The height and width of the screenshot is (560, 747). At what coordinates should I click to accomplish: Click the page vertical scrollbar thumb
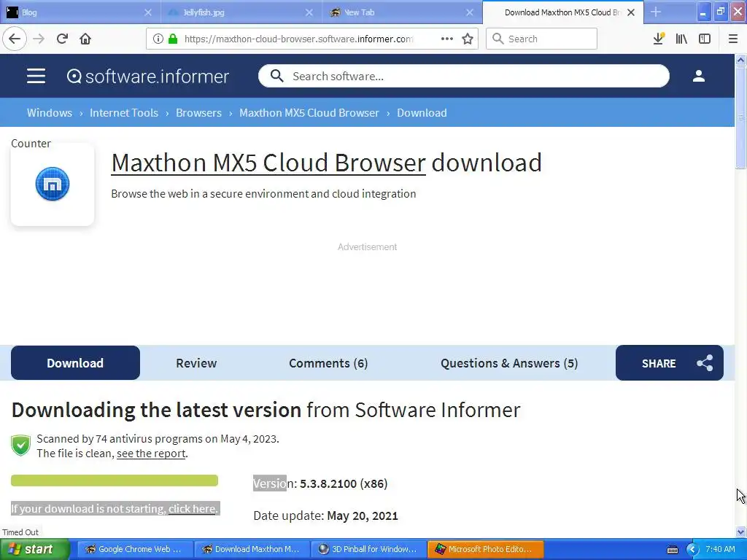tap(740, 117)
